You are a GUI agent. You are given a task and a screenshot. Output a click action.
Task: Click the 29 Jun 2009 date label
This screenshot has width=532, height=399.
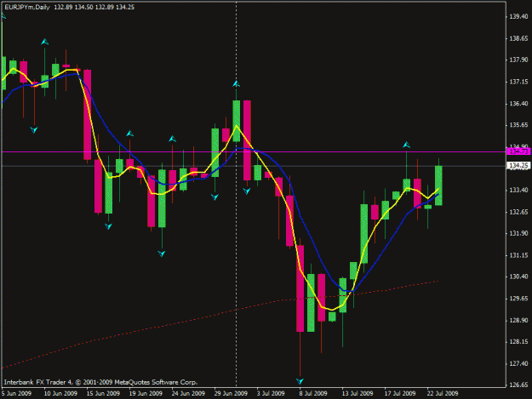(x=231, y=393)
